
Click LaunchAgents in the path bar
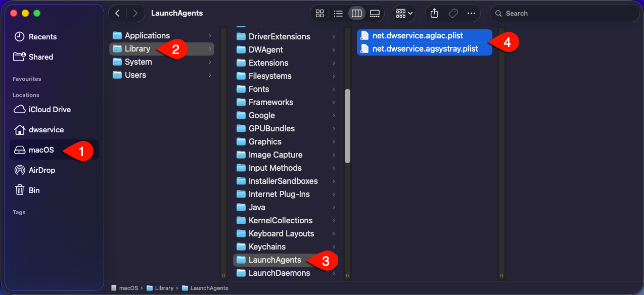click(x=205, y=288)
